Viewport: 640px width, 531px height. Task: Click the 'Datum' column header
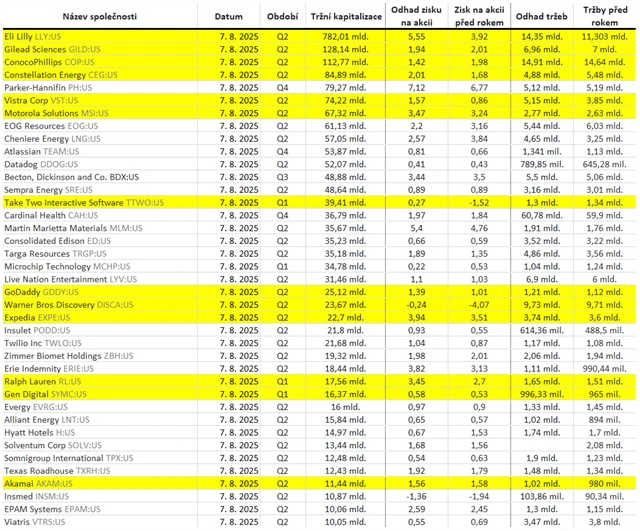click(229, 17)
